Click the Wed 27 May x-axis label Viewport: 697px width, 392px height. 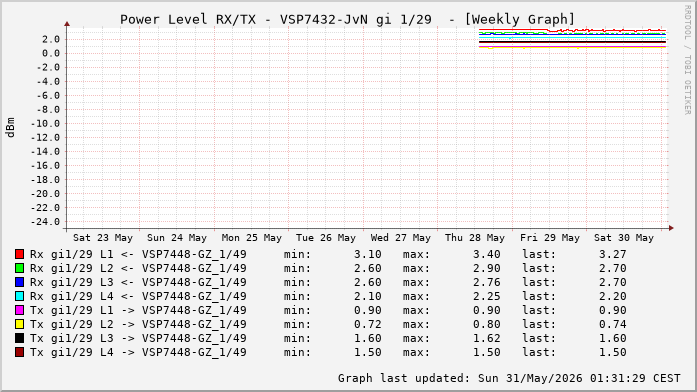coord(401,238)
